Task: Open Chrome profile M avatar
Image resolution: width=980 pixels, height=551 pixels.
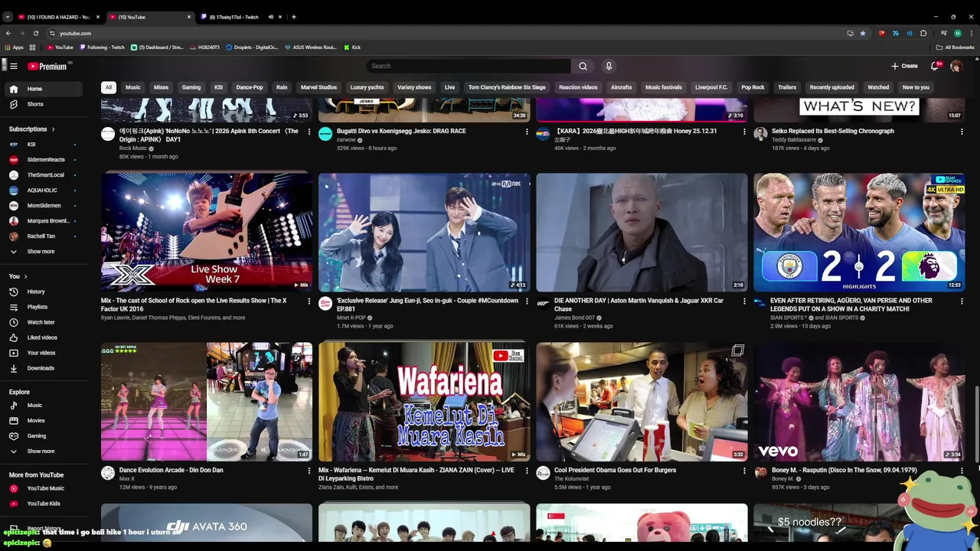Action: (x=958, y=33)
